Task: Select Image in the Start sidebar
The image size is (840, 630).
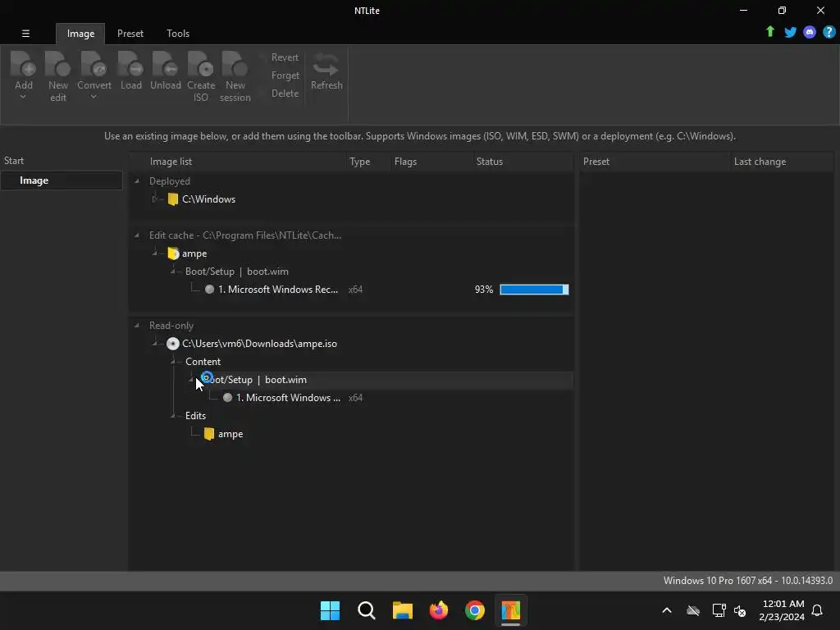Action: pyautogui.click(x=62, y=180)
